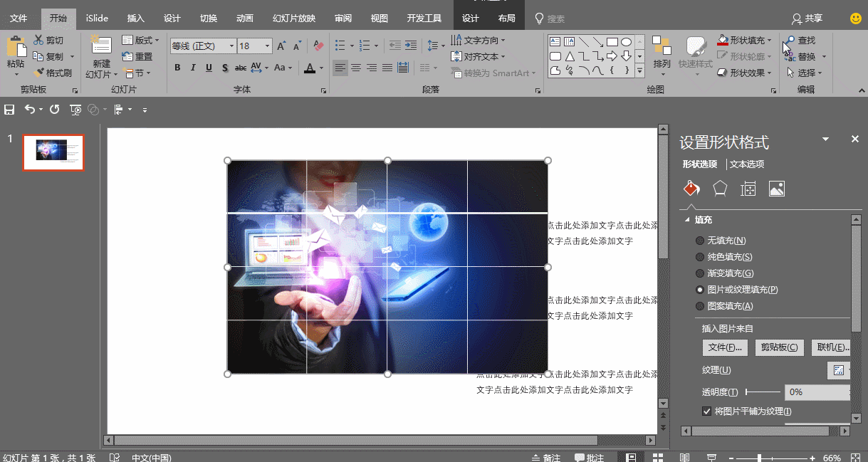Open the Texture (纹理) picker dropdown
The height and width of the screenshot is (462, 868).
[x=840, y=370]
